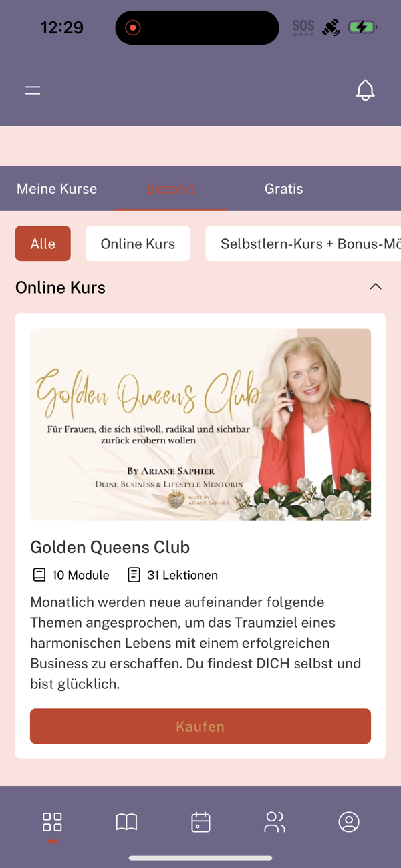This screenshot has height=868, width=401.
Task: Open the dashboard grid icon in bottom bar
Action: click(x=52, y=821)
